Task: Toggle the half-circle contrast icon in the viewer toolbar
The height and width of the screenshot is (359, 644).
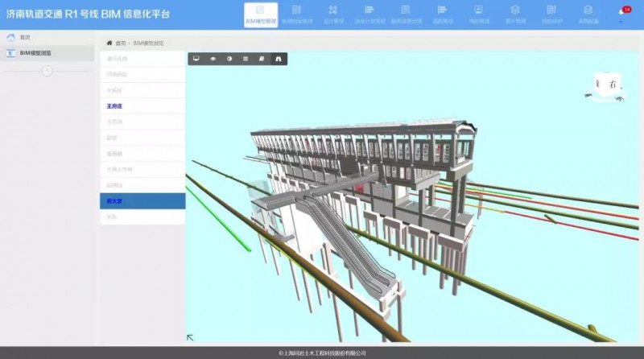Action: point(229,59)
